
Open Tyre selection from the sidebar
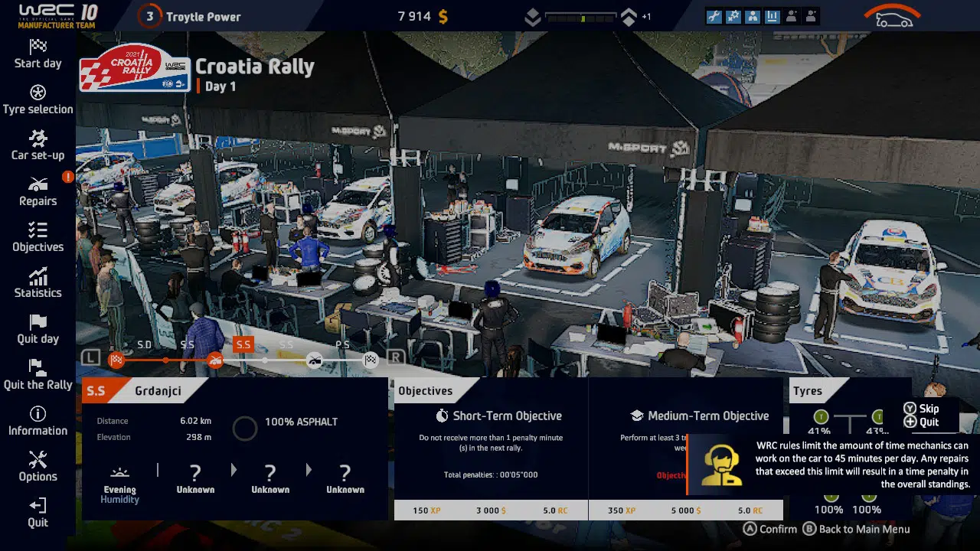pos(38,93)
